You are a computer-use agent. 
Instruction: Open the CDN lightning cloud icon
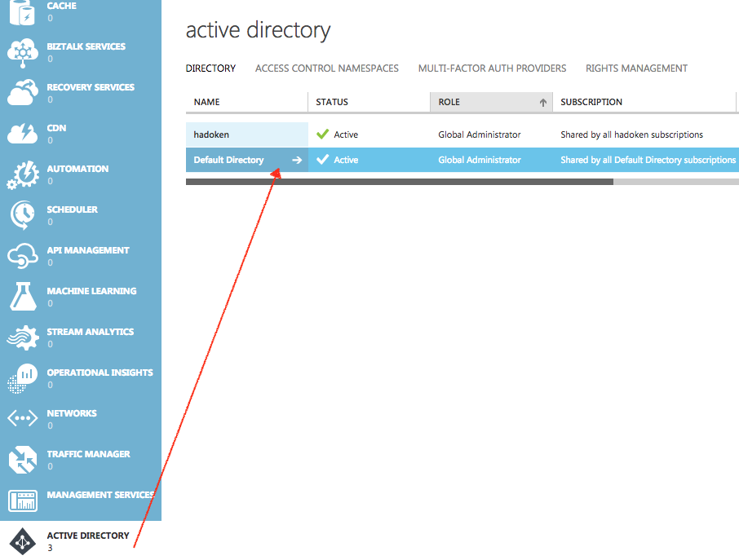pos(22,134)
